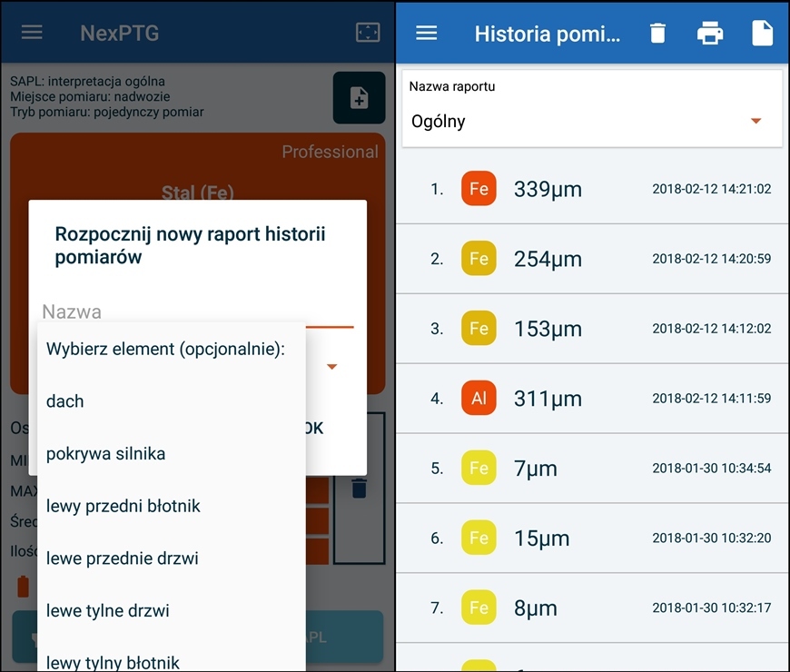The image size is (790, 672).
Task: Select 'lewe przednie drzwi' element
Action: 122,558
